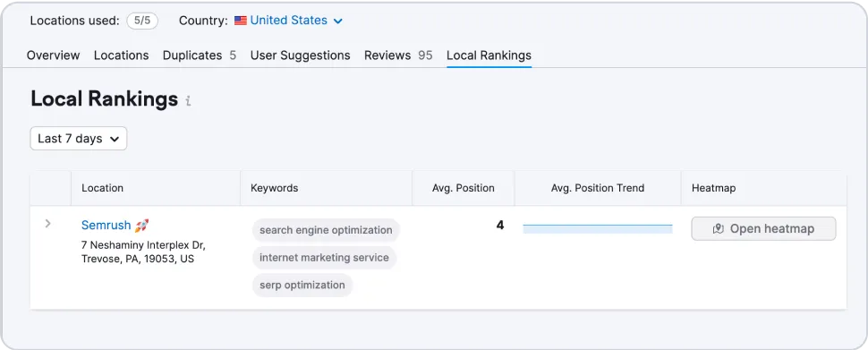Click the search engine optimization keyword tag

(326, 230)
